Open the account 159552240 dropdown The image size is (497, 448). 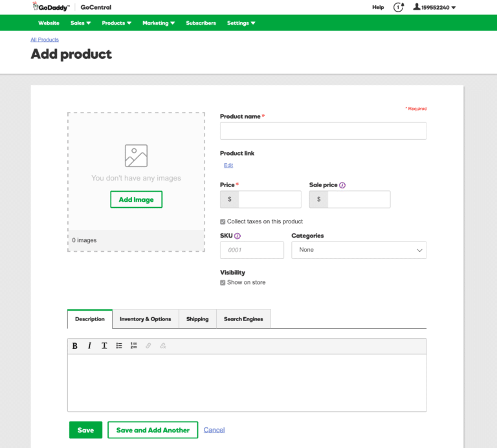tap(434, 7)
